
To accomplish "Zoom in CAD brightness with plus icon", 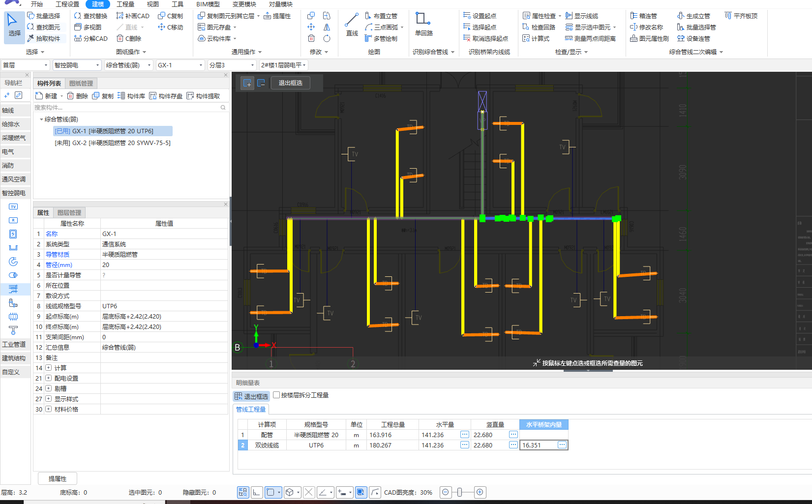I will click(480, 492).
